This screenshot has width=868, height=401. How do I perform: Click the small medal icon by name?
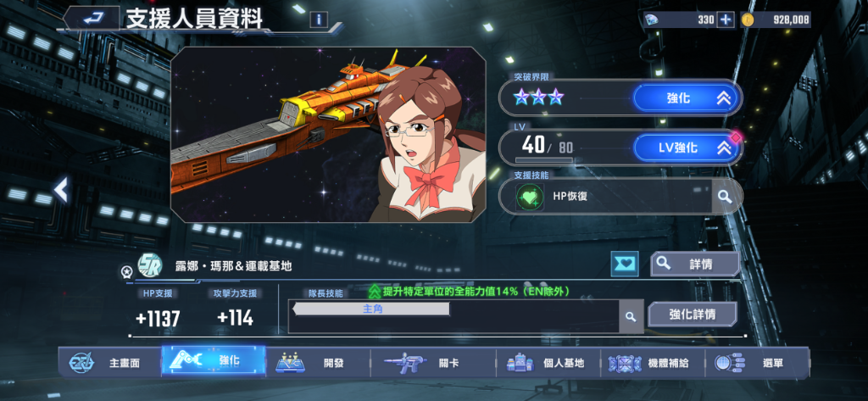[x=126, y=271]
